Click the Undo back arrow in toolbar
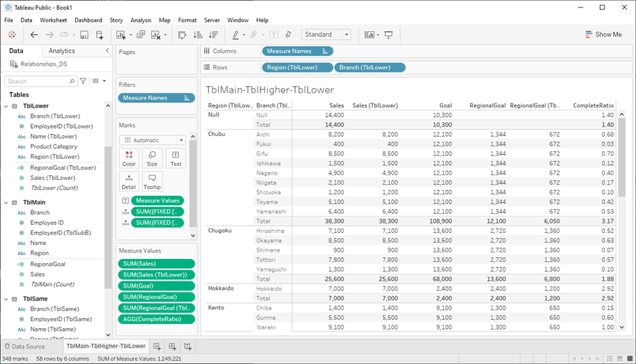Viewport: 636px width, 364px height. 34,35
